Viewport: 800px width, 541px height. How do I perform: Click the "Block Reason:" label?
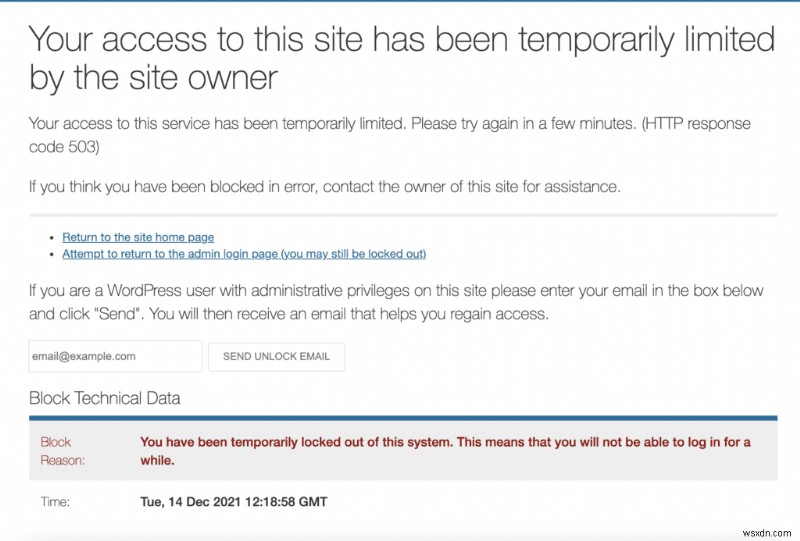57,451
